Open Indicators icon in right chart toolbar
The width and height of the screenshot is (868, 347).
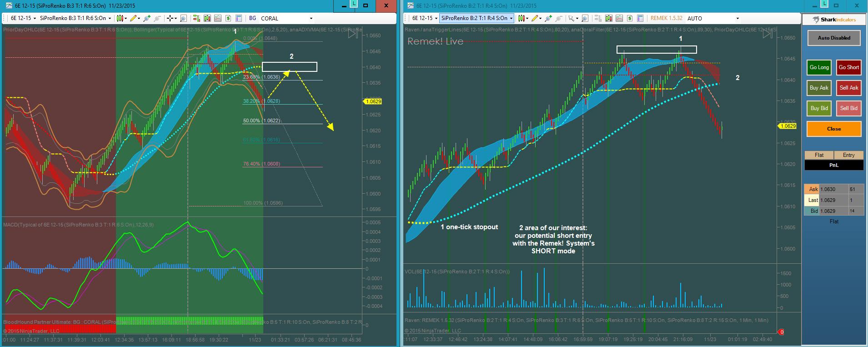(619, 18)
